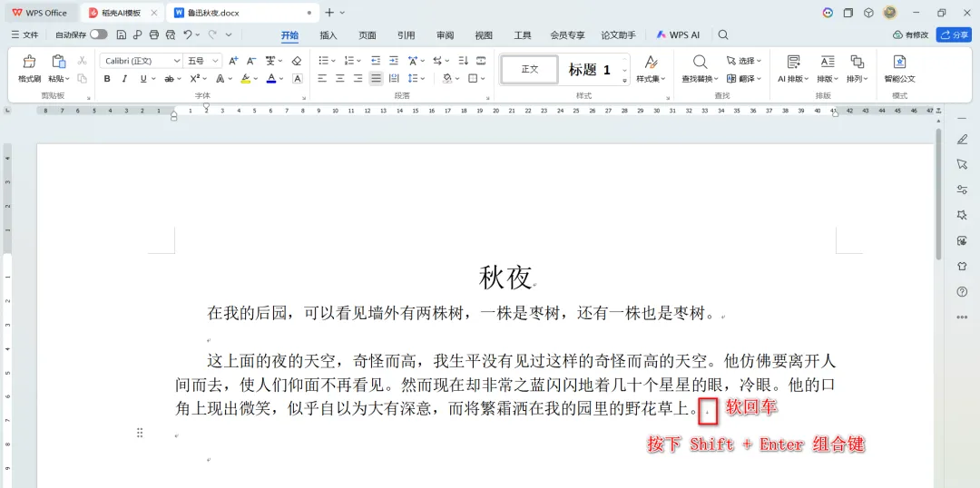Click the shirt (skin) icon in the right sidebar

coord(962,266)
